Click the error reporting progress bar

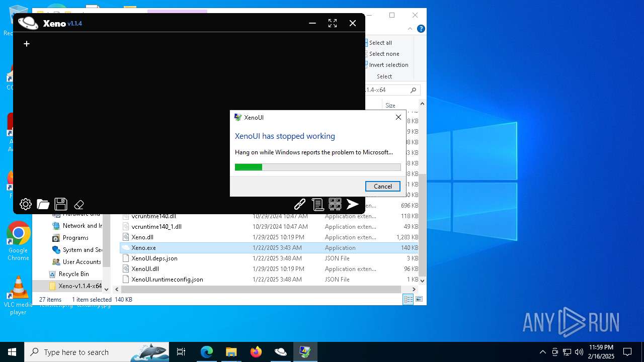pyautogui.click(x=318, y=167)
